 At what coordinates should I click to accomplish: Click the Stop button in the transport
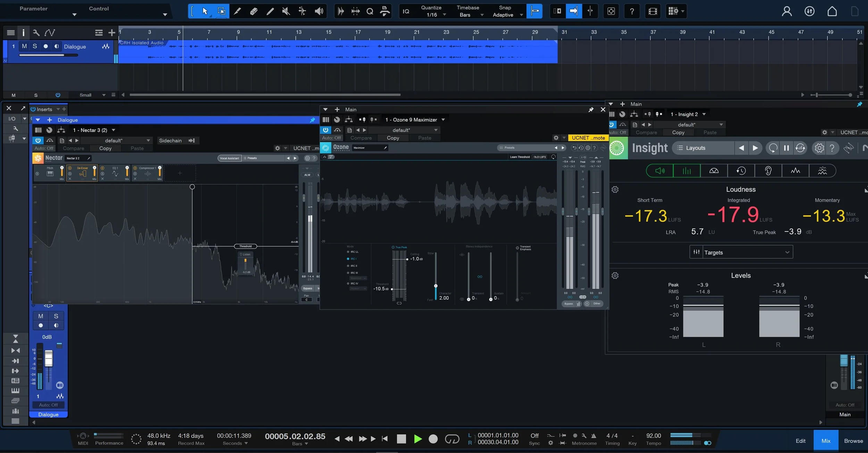pos(401,439)
